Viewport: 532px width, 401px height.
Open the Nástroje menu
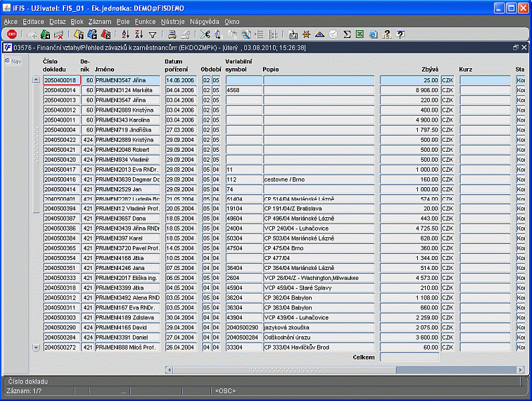click(x=173, y=22)
